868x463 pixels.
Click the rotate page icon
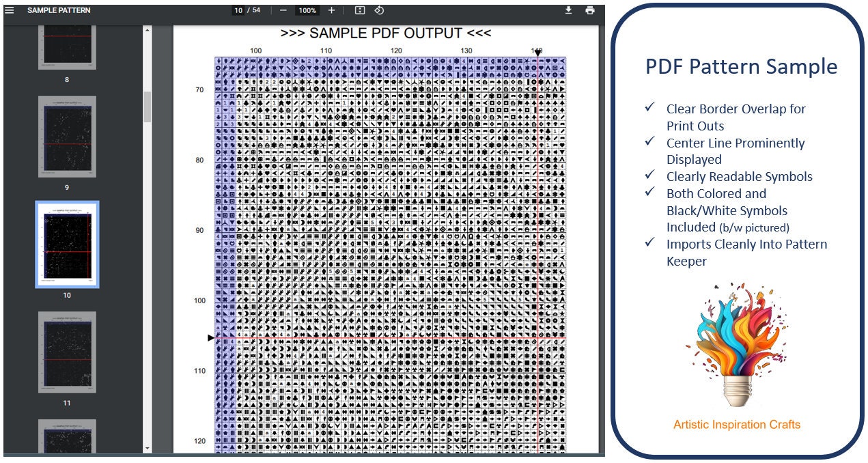click(379, 10)
